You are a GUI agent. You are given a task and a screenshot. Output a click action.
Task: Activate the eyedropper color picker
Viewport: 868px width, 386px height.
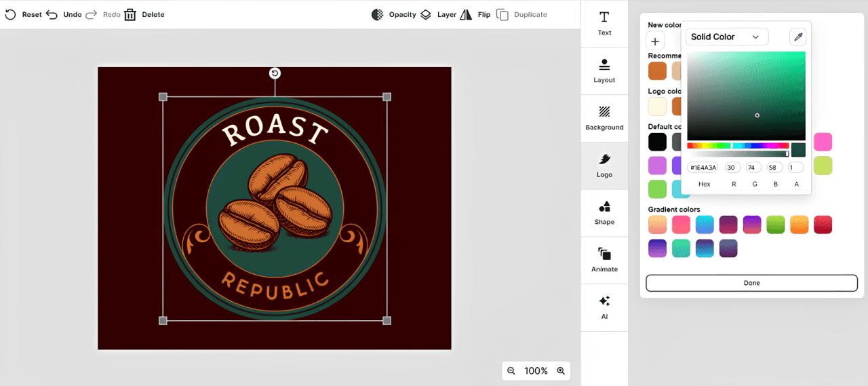pyautogui.click(x=797, y=37)
